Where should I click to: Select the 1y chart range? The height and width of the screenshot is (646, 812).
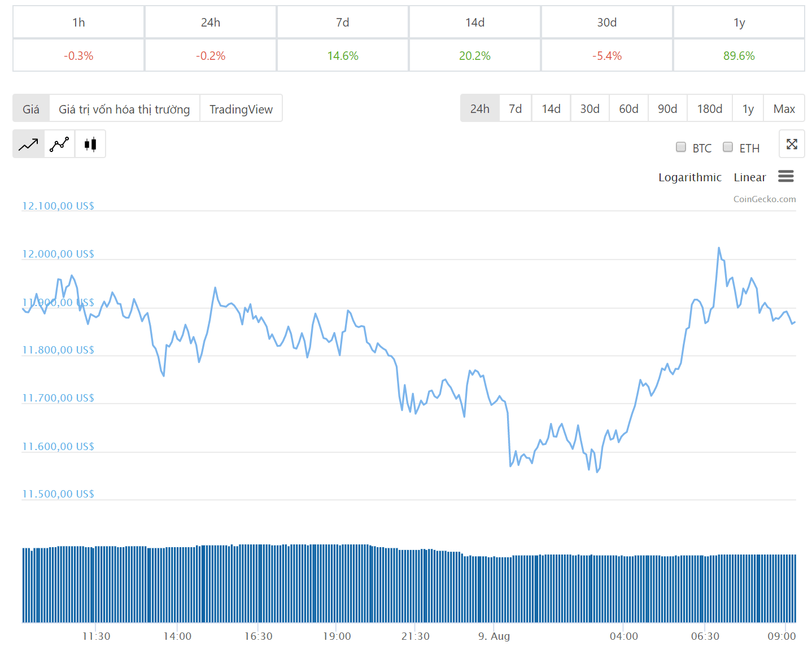tap(748, 108)
